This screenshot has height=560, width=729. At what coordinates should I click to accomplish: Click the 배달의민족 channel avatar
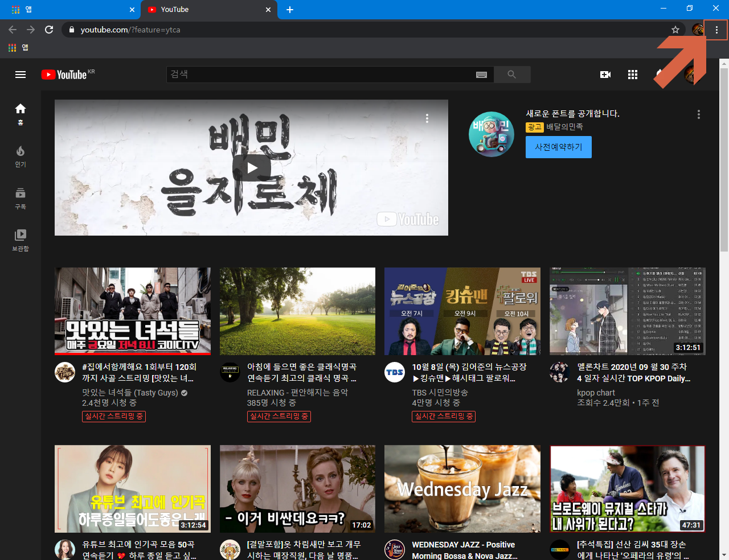492,134
